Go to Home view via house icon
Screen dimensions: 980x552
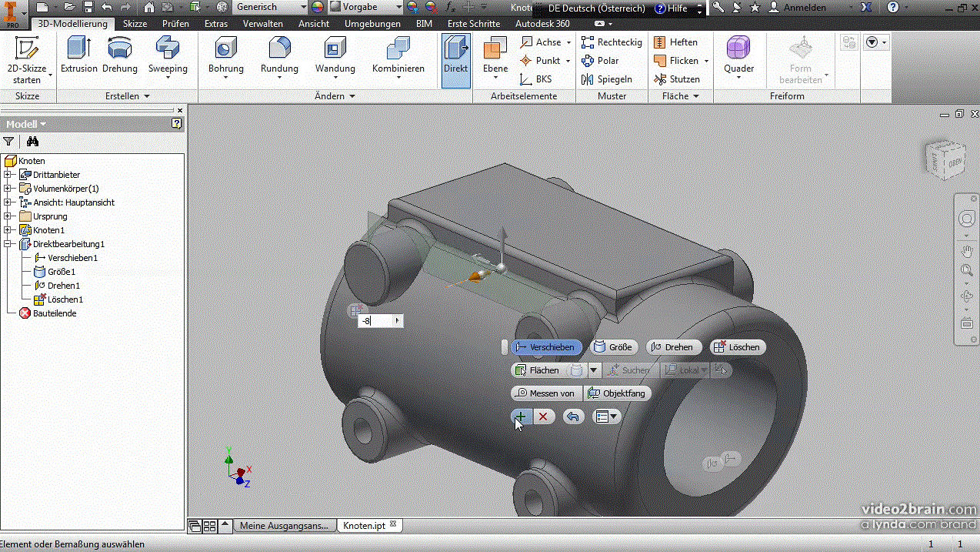[149, 7]
